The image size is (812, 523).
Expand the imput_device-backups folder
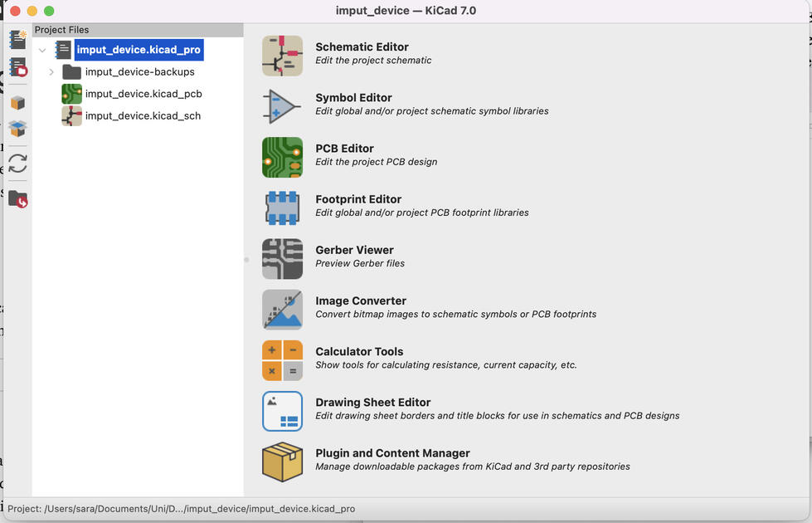coord(51,72)
